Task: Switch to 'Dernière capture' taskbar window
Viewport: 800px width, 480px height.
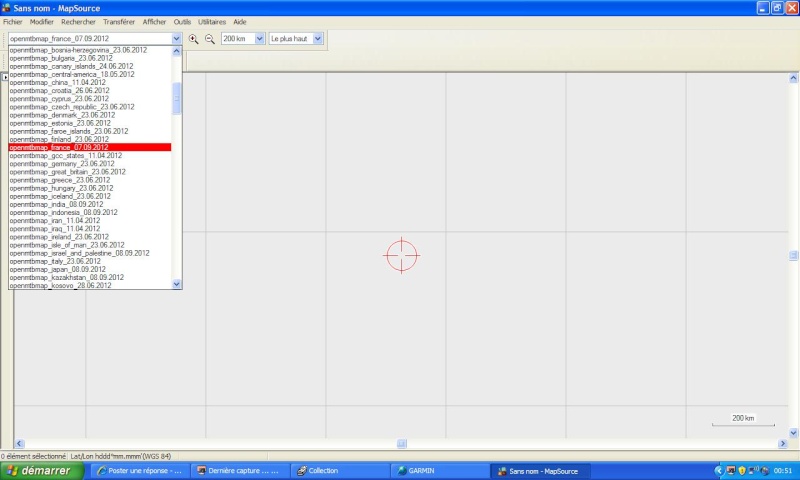Action: (239, 471)
